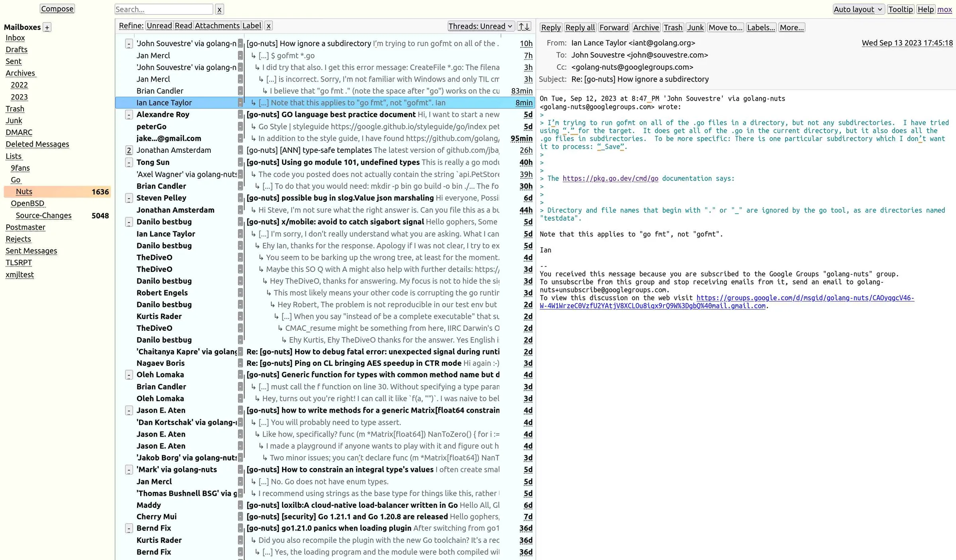Archive the currently open message

tap(646, 27)
